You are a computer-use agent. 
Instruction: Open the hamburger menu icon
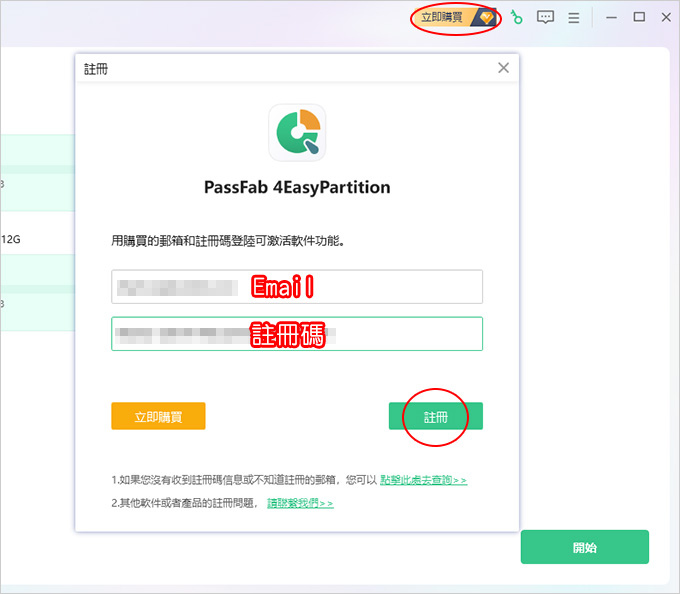(574, 18)
